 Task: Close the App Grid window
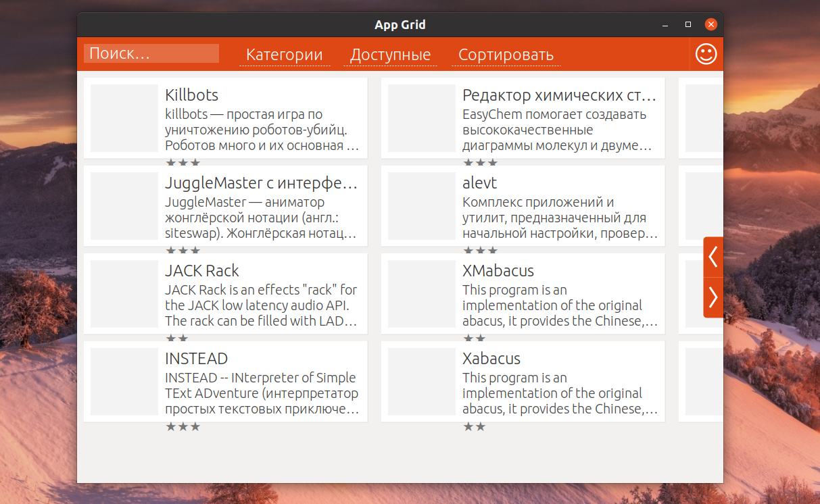(710, 24)
